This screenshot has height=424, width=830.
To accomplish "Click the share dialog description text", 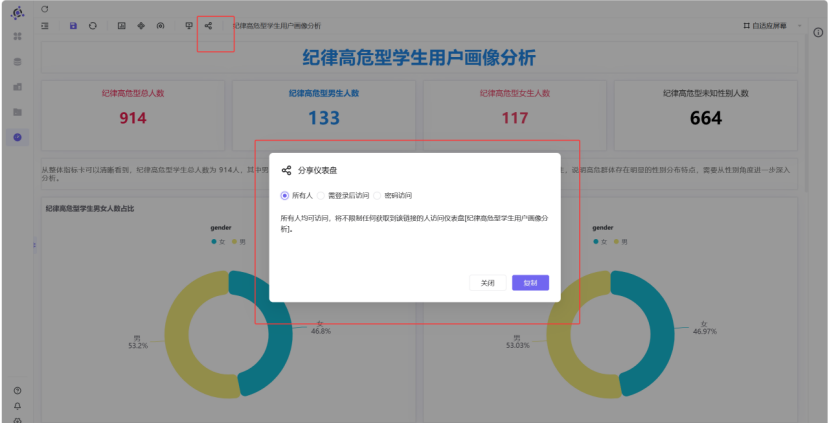I will pyautogui.click(x=414, y=223).
